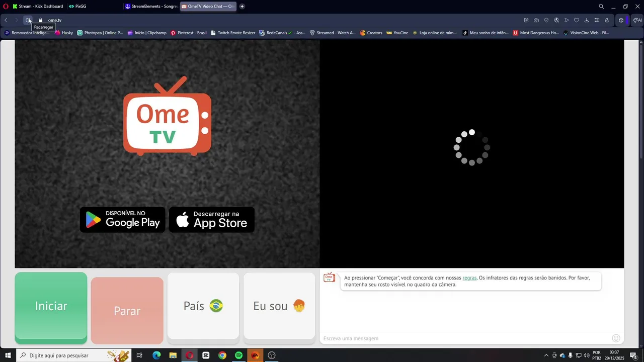
Task: Click the Parar stop button
Action: click(127, 311)
